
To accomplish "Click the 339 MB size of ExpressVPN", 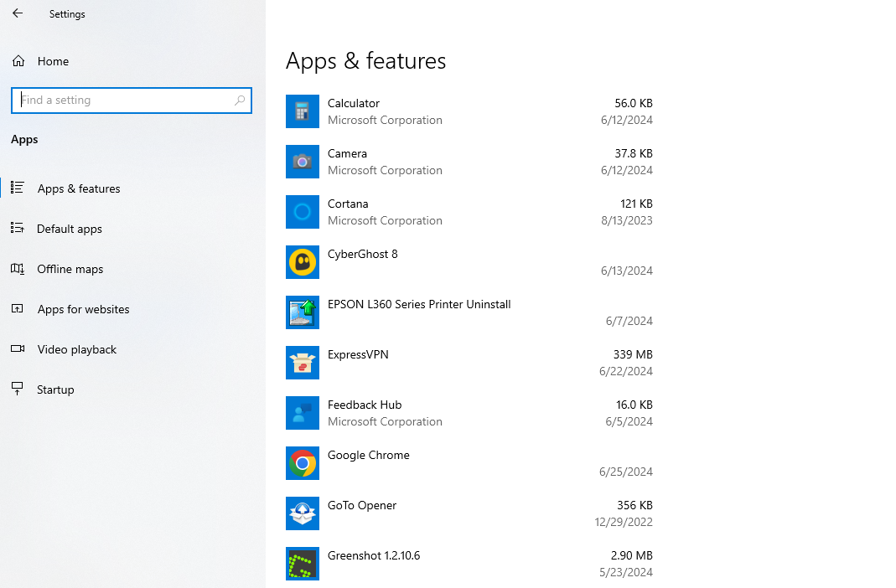I will click(x=633, y=354).
